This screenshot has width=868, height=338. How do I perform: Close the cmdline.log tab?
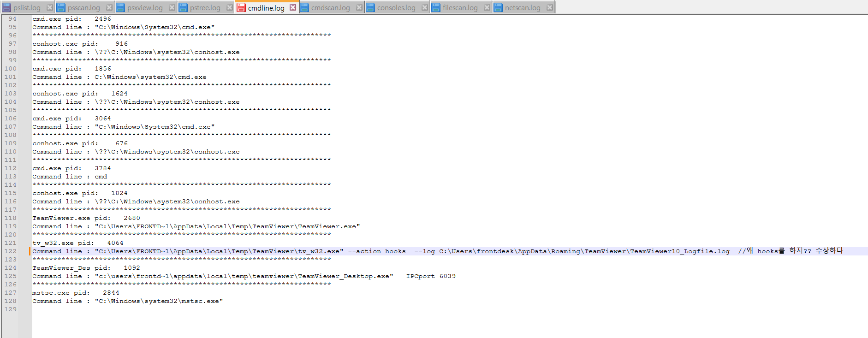[293, 7]
